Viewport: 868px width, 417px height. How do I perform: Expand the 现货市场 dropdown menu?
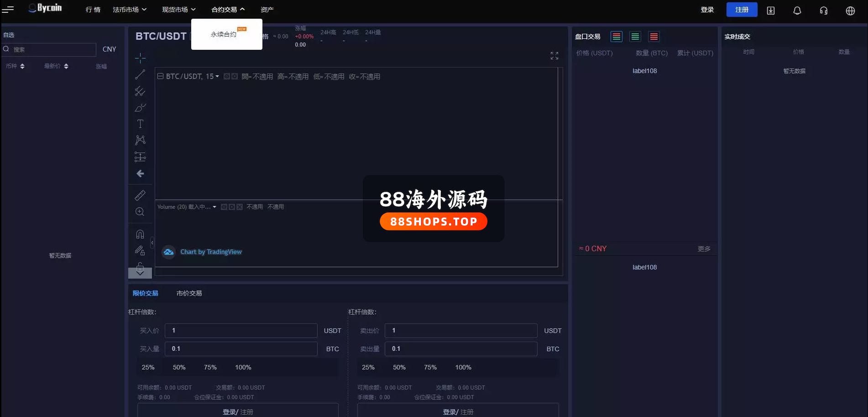(179, 10)
